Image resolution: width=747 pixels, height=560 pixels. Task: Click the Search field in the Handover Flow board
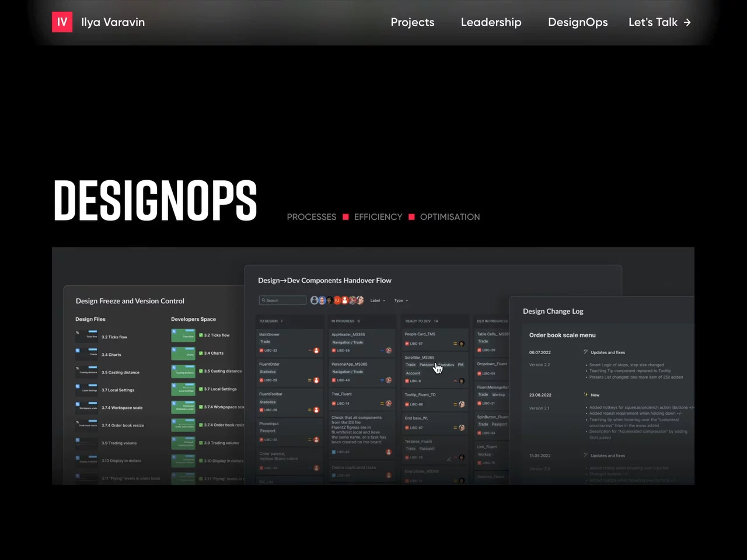tap(282, 300)
